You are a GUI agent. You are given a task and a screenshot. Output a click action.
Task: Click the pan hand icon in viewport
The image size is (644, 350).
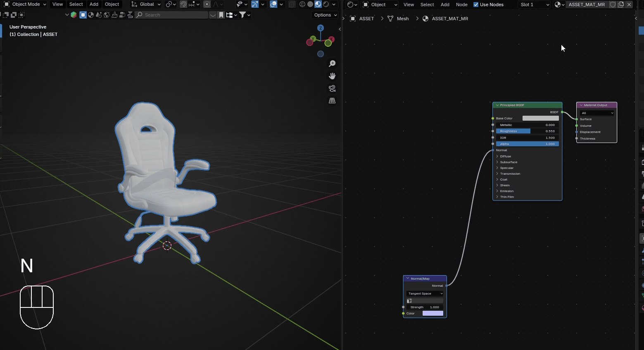[332, 76]
